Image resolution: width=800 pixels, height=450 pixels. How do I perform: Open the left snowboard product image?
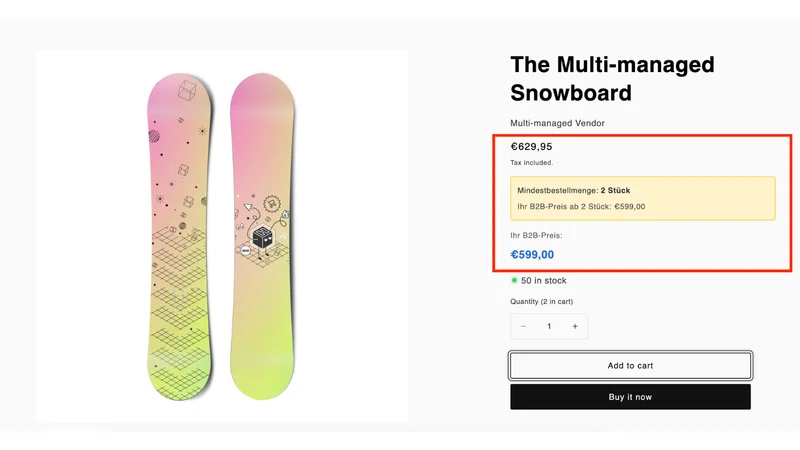[179, 236]
